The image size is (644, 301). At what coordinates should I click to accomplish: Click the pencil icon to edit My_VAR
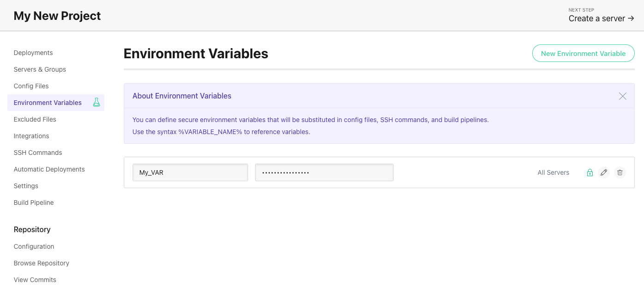click(x=604, y=172)
